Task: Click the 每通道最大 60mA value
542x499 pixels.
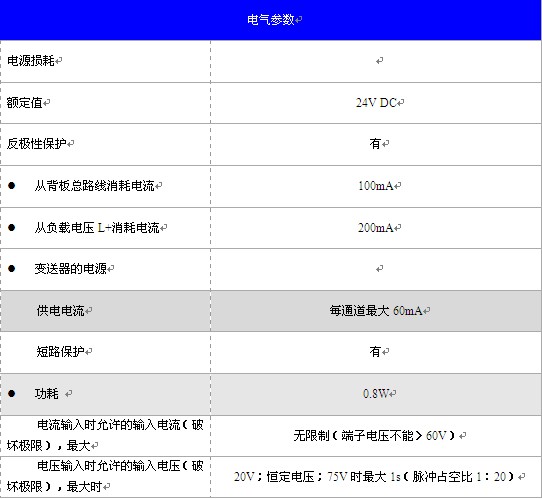Action: 376,311
